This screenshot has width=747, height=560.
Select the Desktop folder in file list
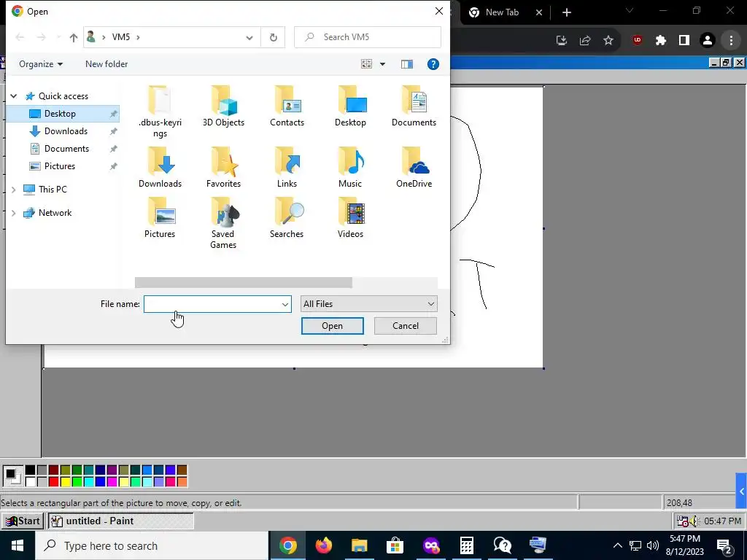point(351,106)
